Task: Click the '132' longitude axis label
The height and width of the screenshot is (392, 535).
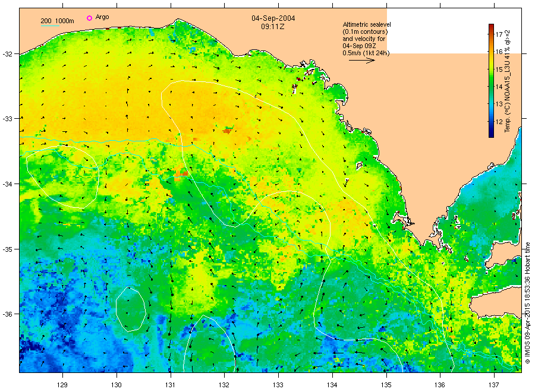Action: [x=224, y=385]
